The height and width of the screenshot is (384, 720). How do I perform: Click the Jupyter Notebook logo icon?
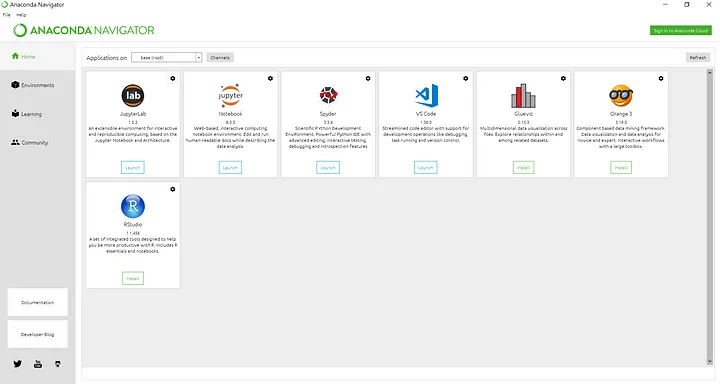click(231, 96)
